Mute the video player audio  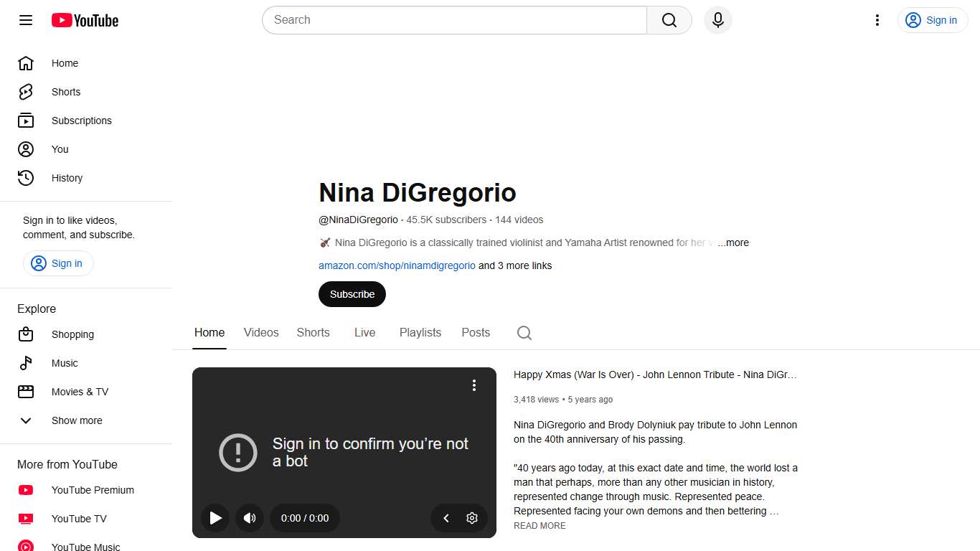click(x=250, y=518)
